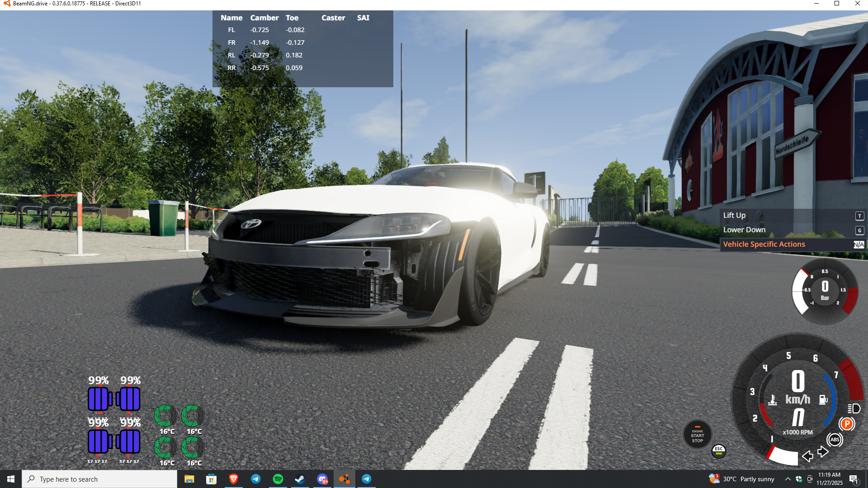Click the Camber column header

[x=264, y=18]
